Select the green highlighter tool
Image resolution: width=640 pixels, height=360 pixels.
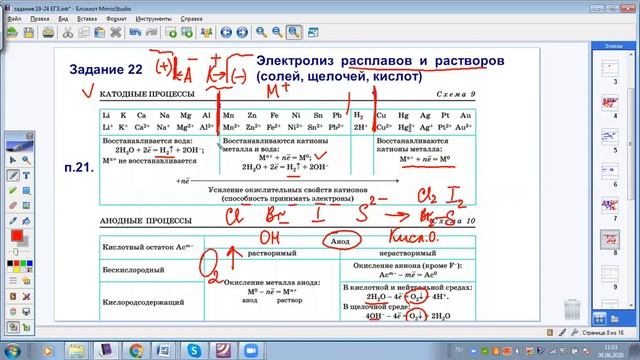coord(13,191)
